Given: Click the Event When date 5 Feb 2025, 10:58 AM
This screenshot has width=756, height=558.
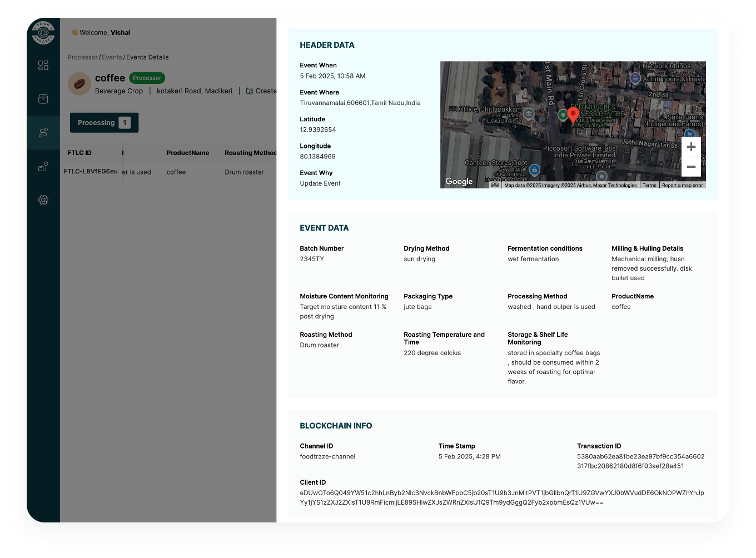Looking at the screenshot, I should 332,76.
